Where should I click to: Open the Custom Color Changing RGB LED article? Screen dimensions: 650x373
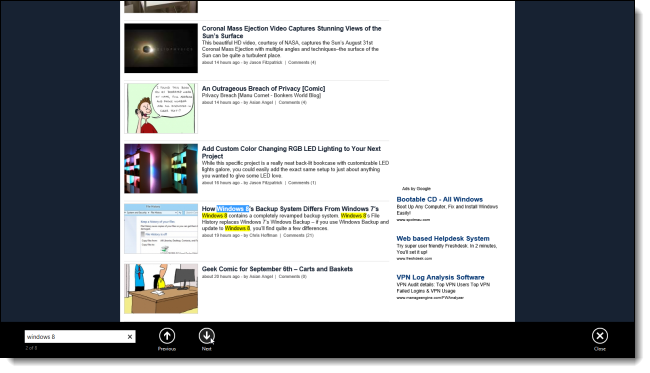[291, 152]
